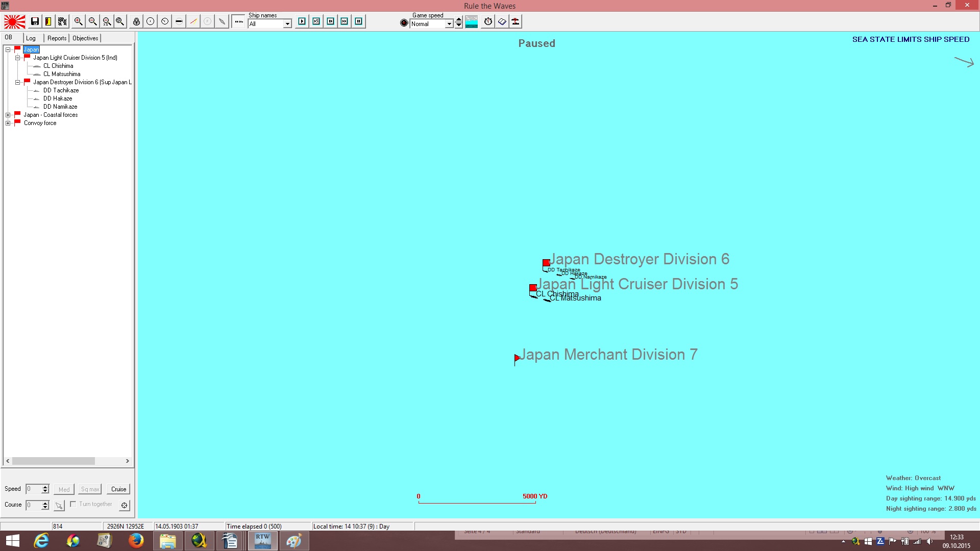
Task: Expand the Convoy force node
Action: 8,123
